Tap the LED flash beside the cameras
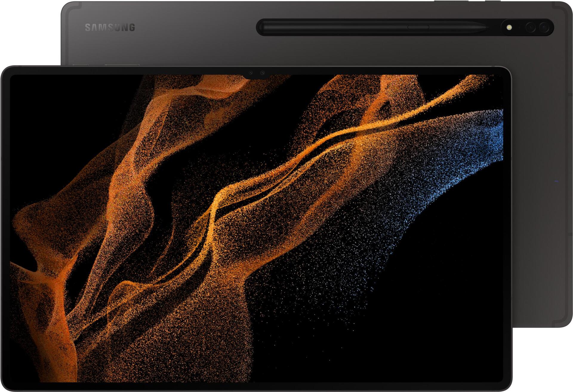This screenshot has height=392, width=573. (x=509, y=27)
